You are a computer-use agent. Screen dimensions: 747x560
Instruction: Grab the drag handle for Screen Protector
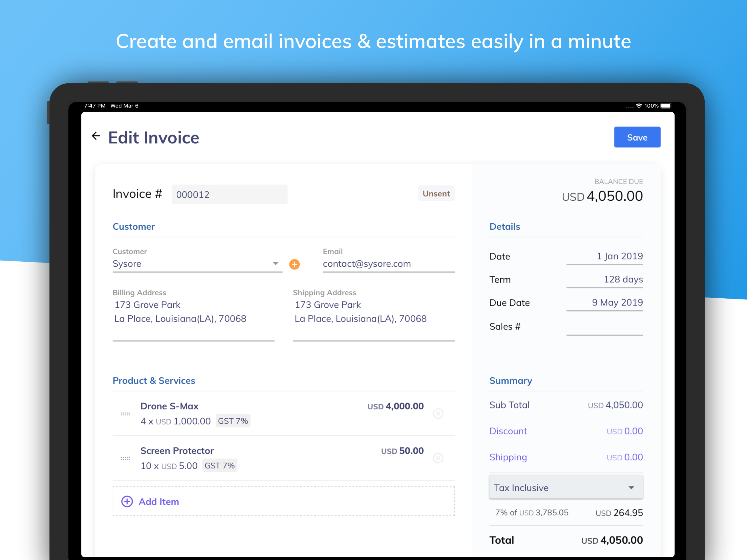pyautogui.click(x=125, y=458)
